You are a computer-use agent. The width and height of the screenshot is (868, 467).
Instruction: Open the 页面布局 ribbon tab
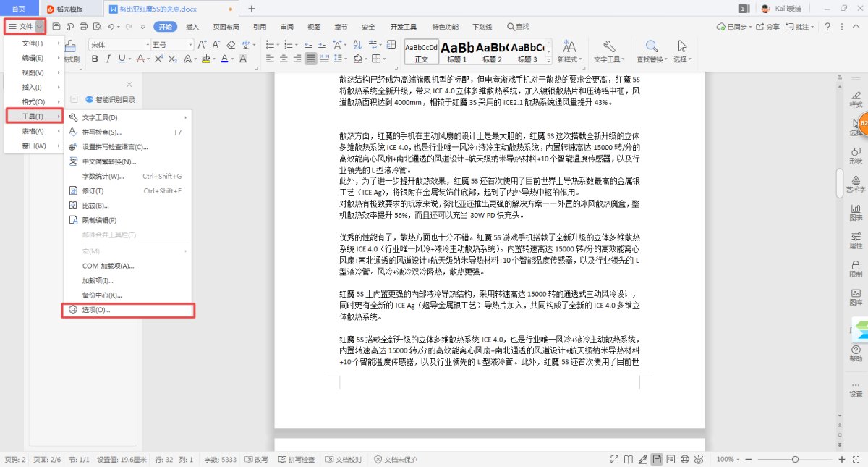[x=226, y=27]
